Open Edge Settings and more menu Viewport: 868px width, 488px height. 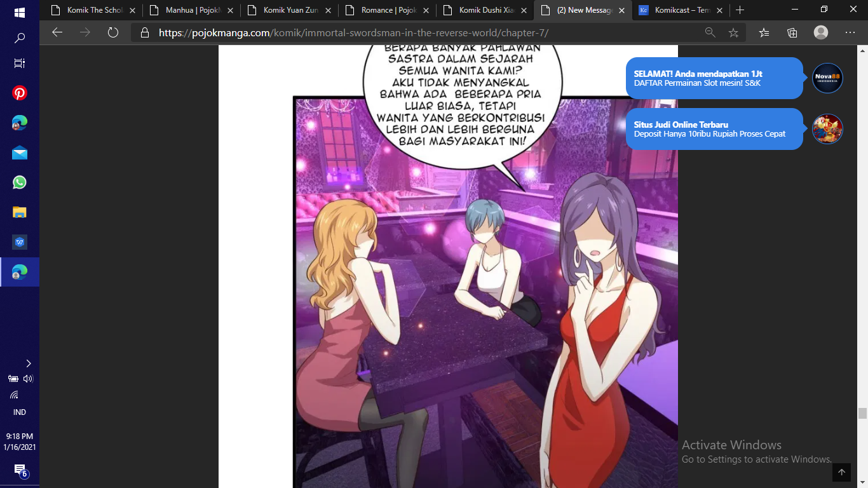point(850,32)
